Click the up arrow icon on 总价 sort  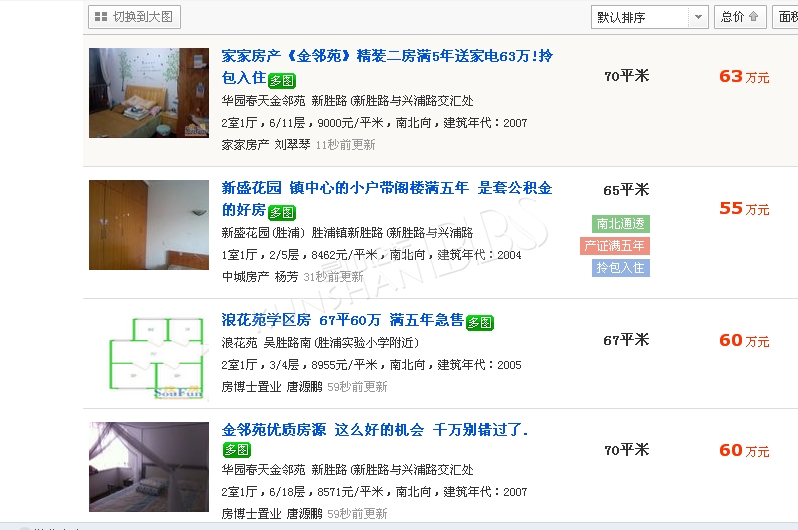pyautogui.click(x=754, y=17)
